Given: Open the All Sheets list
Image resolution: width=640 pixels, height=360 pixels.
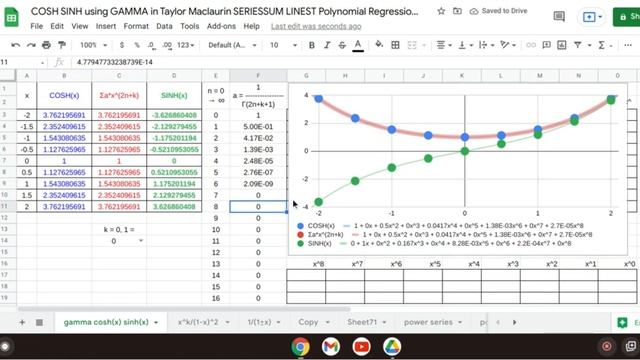Looking at the screenshot, I should pos(39,322).
